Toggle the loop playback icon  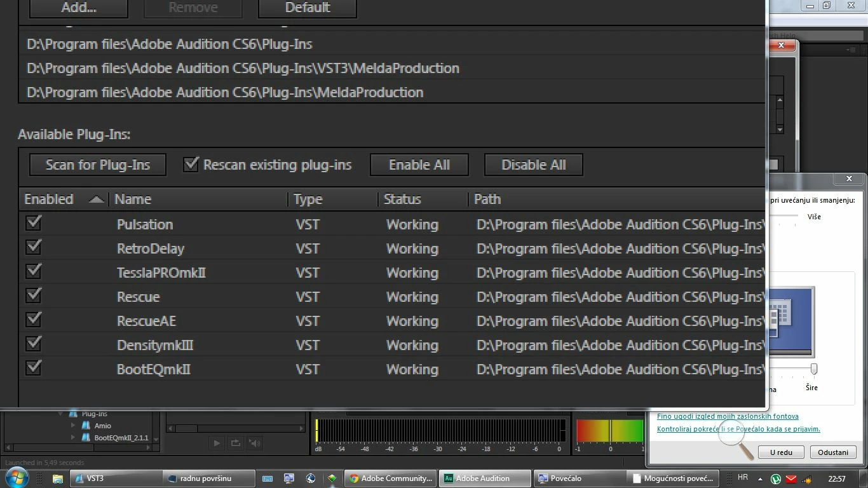(235, 444)
